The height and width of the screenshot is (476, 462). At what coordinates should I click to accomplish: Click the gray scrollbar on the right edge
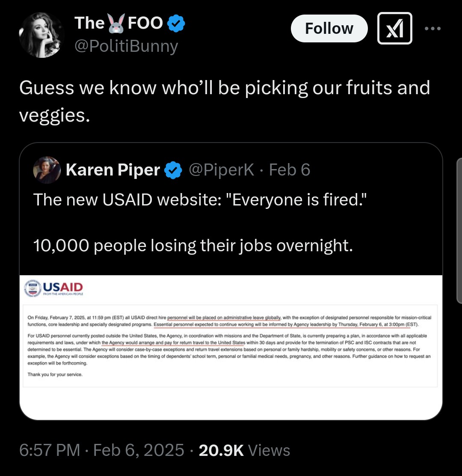pos(459,231)
